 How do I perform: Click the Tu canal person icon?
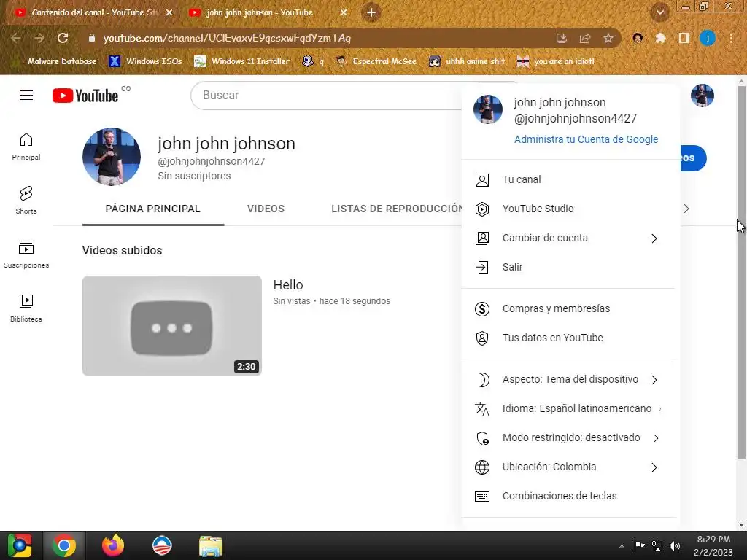tap(482, 180)
